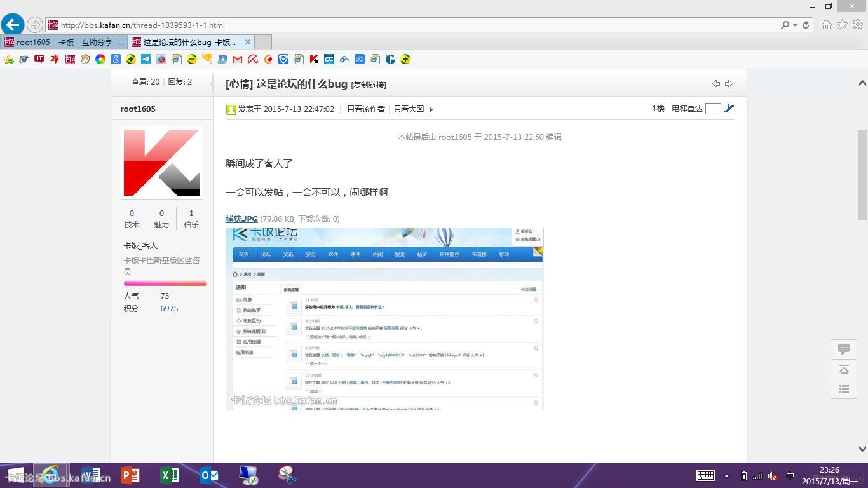
Task: Click the add-to-favorites-bar star icon
Action: tap(9, 59)
